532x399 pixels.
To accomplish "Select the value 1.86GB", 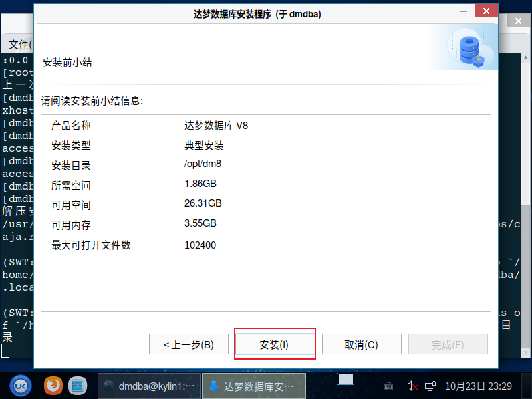I will point(200,184).
